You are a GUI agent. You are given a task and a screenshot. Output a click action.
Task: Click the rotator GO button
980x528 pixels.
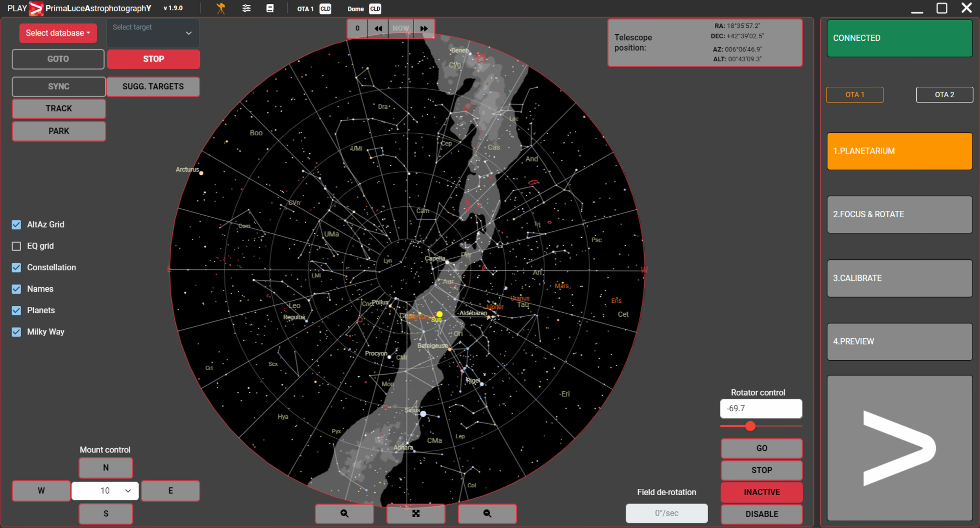[x=761, y=448]
